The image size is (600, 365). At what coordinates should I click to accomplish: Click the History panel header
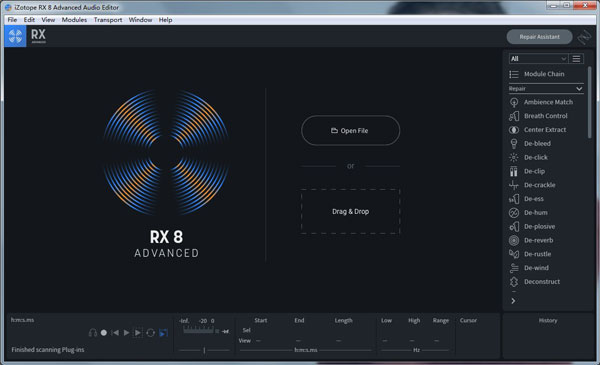(548, 320)
